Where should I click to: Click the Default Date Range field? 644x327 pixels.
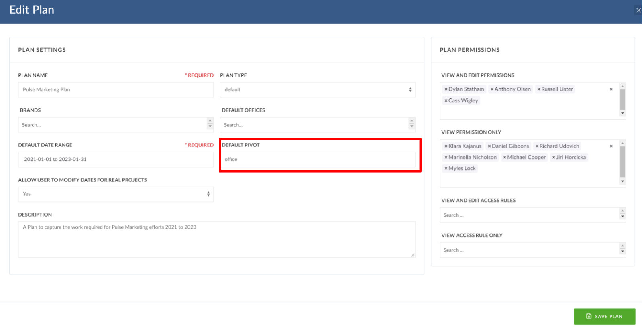(x=116, y=160)
